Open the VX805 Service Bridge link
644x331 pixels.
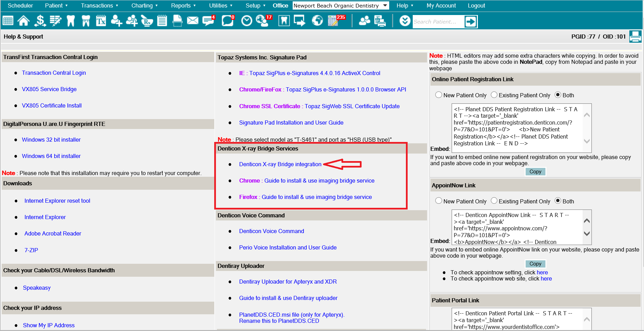click(x=49, y=89)
